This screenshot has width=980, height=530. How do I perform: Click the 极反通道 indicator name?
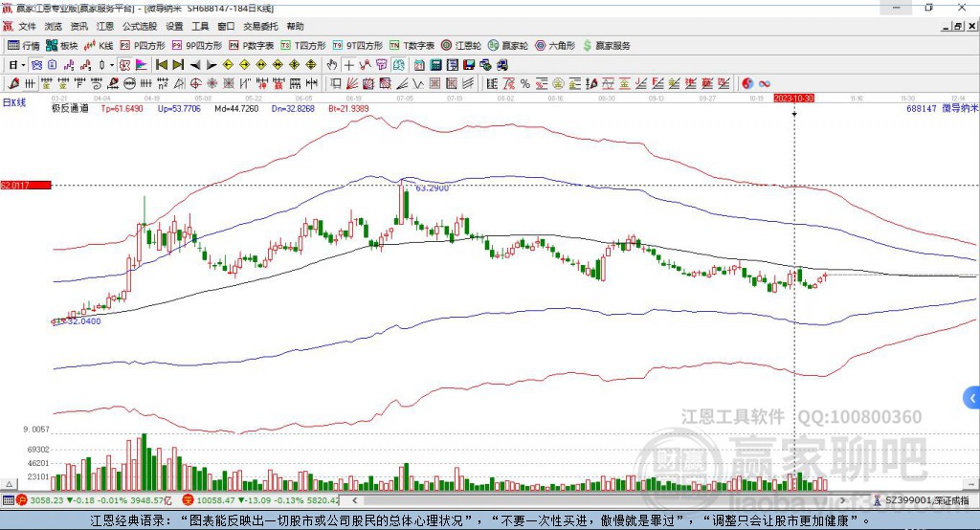(x=70, y=108)
